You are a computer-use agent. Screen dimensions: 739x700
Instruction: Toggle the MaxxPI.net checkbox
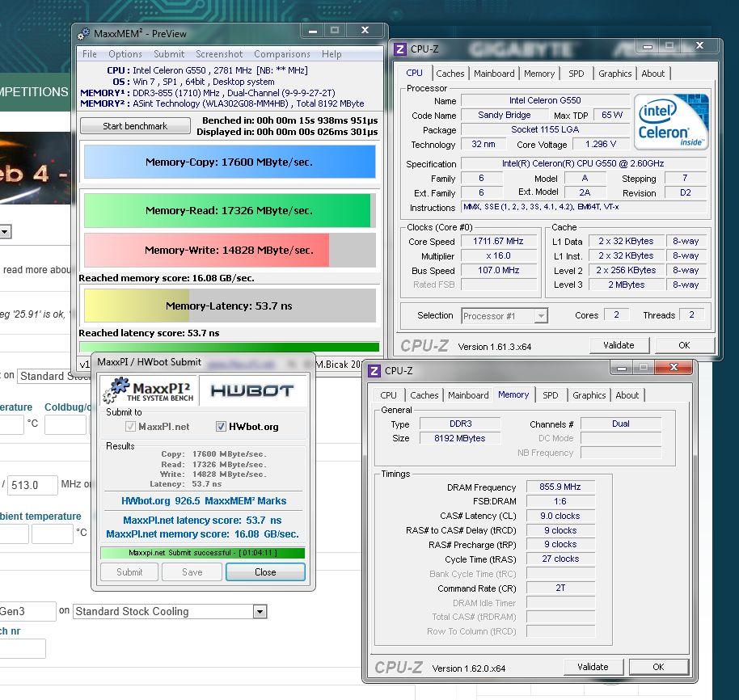130,427
